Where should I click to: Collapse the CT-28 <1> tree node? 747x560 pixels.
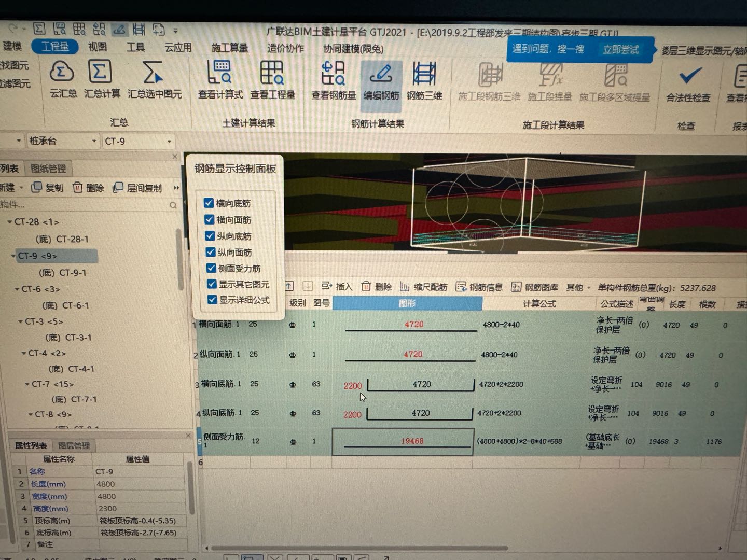(x=9, y=221)
